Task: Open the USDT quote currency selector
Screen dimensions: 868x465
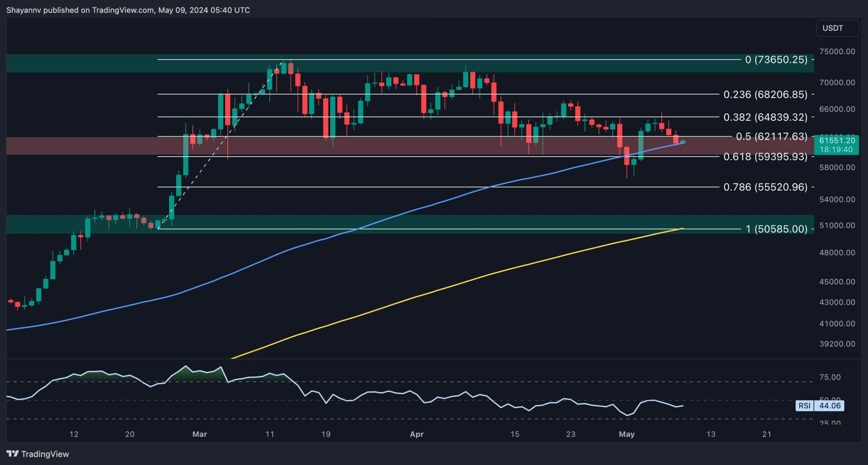Action: click(837, 28)
